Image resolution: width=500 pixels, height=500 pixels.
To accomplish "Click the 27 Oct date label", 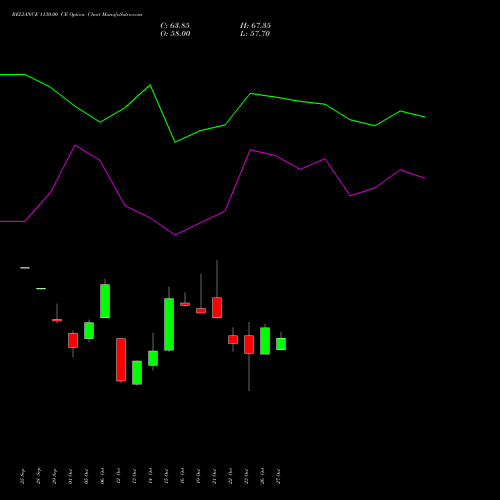I will [x=278, y=476].
